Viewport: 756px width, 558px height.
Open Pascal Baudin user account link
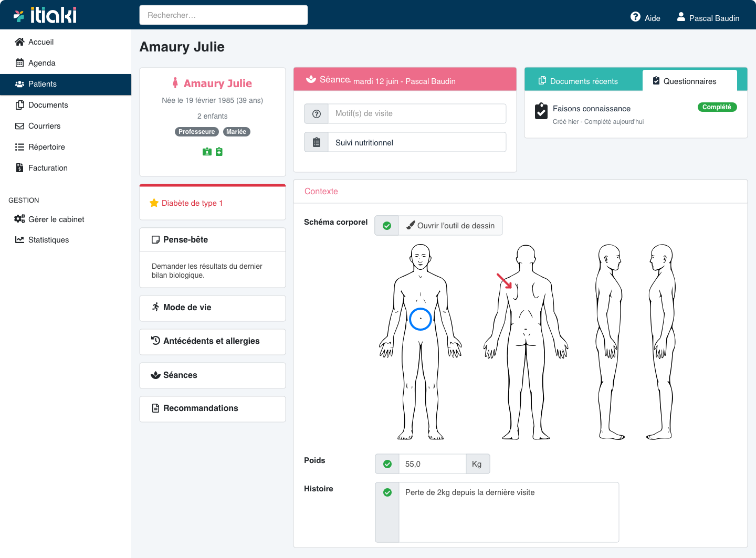point(708,18)
